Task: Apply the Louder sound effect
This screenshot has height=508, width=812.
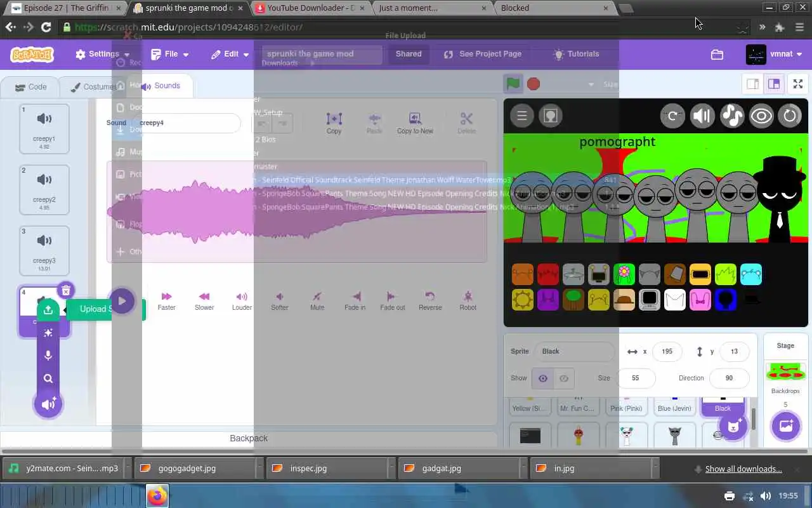Action: click(x=242, y=301)
